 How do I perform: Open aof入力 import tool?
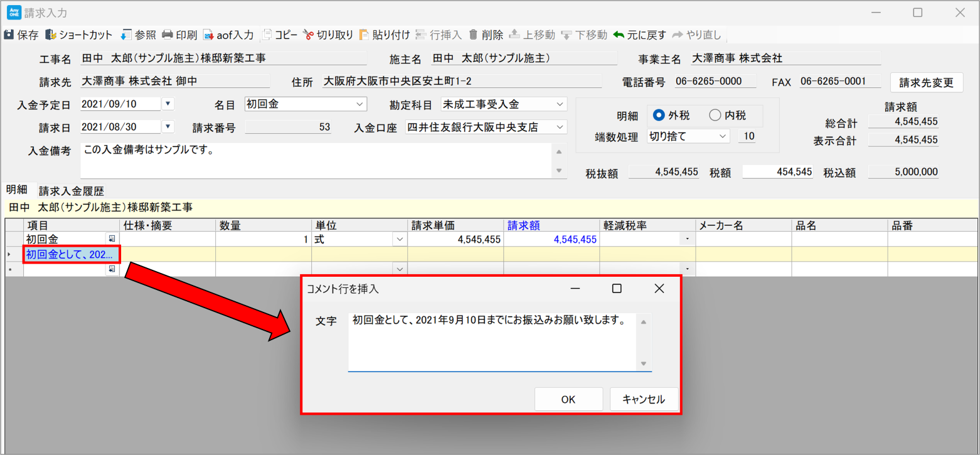pyautogui.click(x=208, y=35)
